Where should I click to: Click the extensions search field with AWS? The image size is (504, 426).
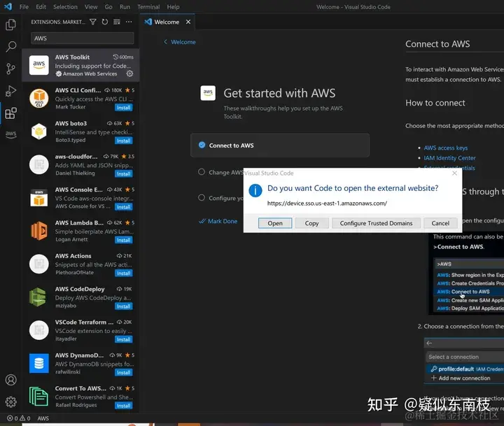pos(83,38)
